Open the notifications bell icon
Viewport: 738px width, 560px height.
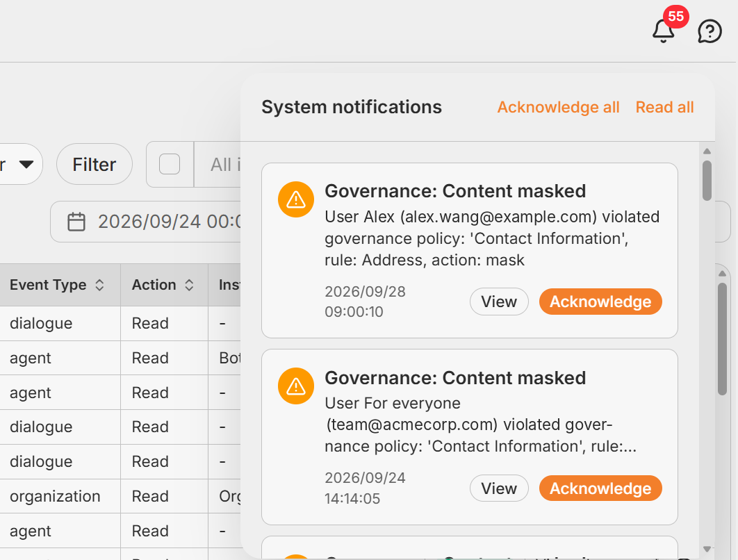[x=663, y=31]
